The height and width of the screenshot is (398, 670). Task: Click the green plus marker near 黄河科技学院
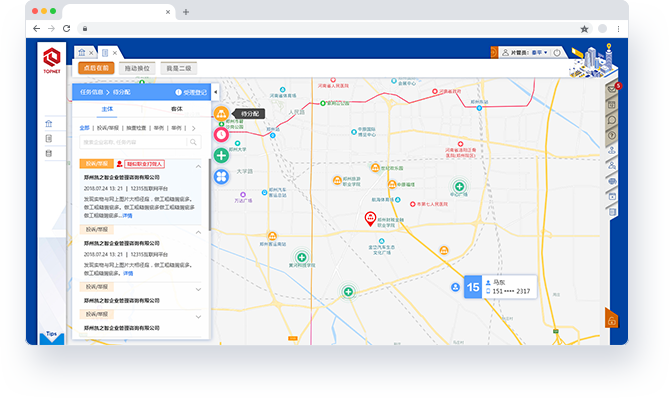point(302,257)
